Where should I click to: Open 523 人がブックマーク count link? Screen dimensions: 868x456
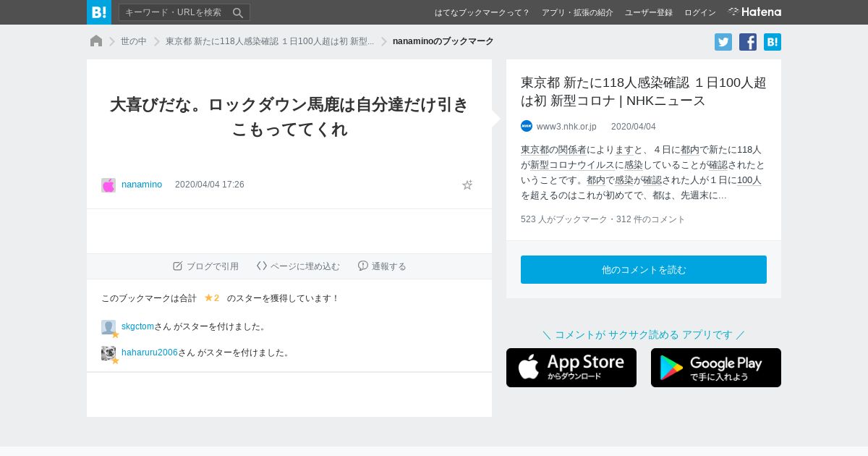pos(564,219)
